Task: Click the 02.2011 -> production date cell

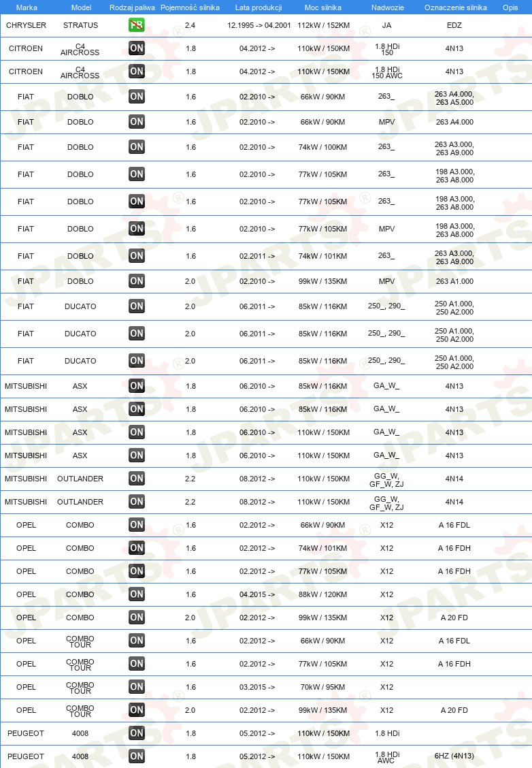Action: (257, 256)
